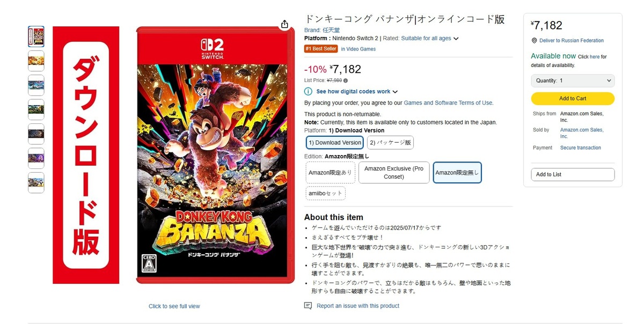Click the report issue speech bubble icon

pyautogui.click(x=308, y=306)
